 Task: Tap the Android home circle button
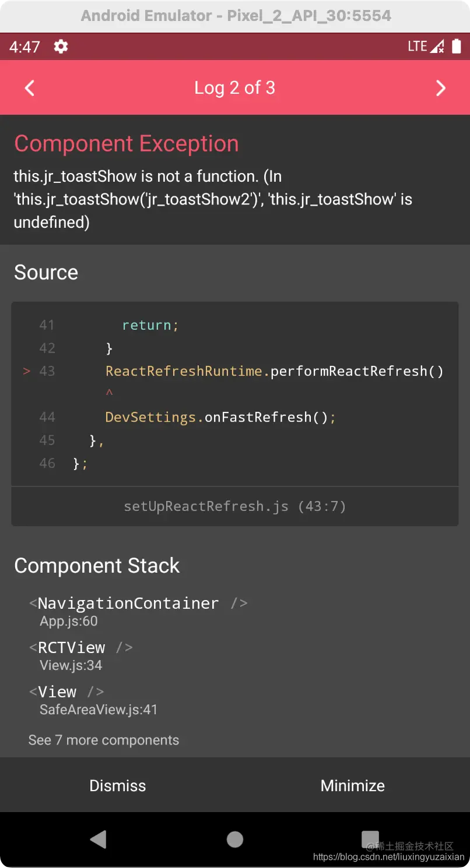pos(235,839)
